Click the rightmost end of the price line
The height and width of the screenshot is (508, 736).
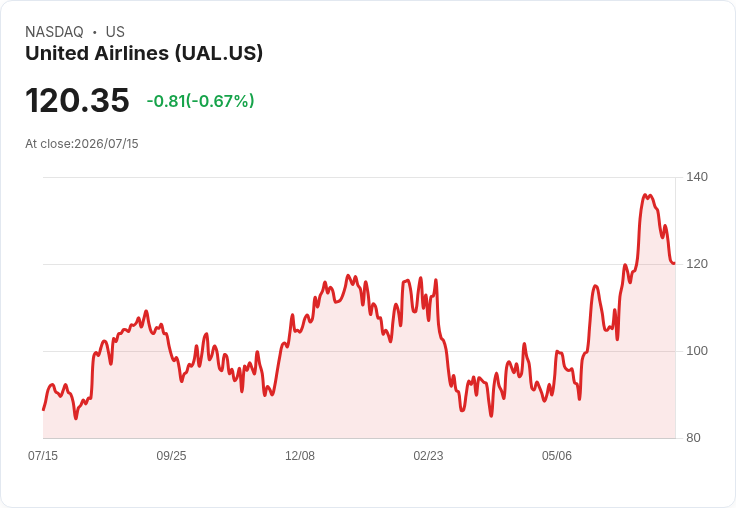pos(674,263)
